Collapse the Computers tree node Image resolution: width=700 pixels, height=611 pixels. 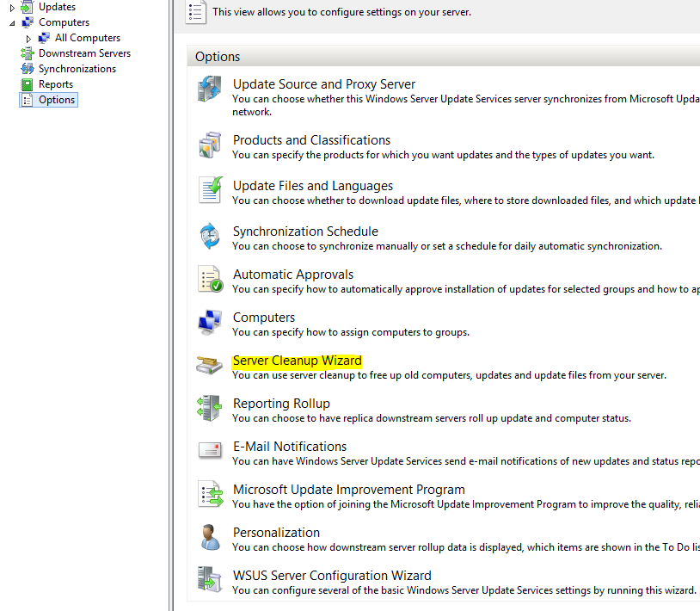12,23
